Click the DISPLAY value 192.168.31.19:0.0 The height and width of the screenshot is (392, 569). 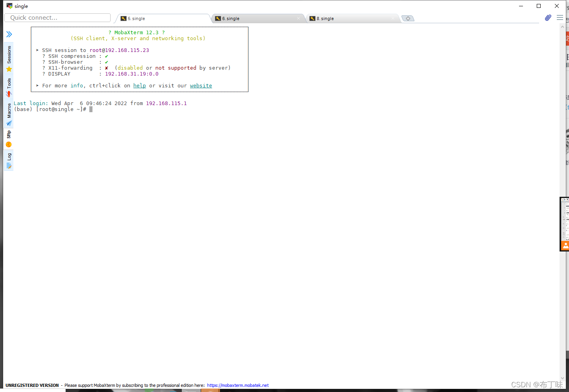(131, 74)
